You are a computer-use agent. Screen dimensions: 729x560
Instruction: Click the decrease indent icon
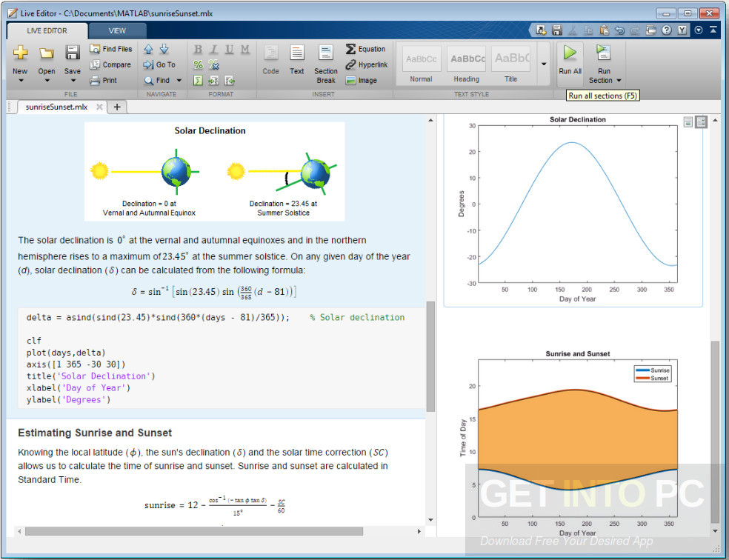pos(230,81)
